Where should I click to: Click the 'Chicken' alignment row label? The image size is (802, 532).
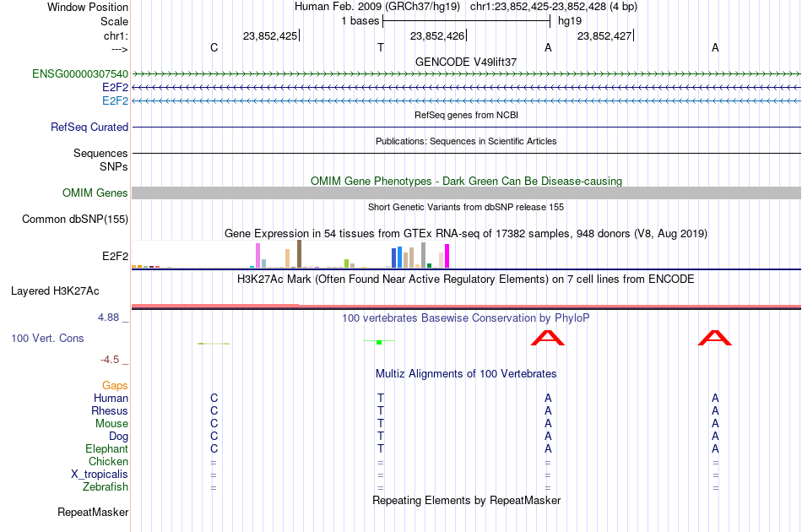[x=108, y=461]
